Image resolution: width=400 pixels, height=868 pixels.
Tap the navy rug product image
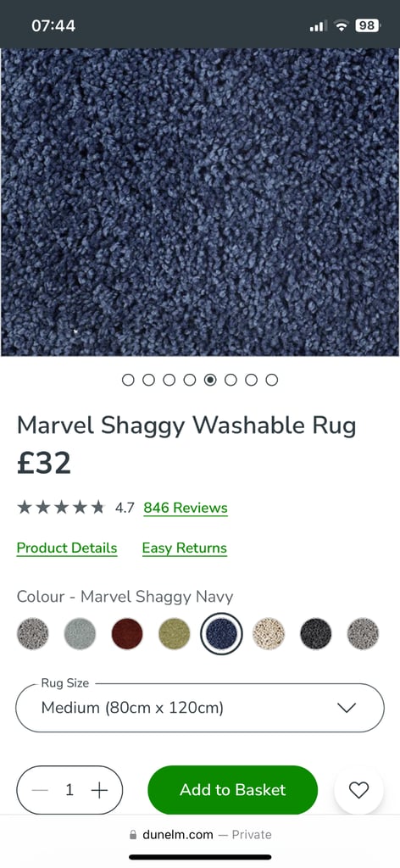[x=200, y=202]
